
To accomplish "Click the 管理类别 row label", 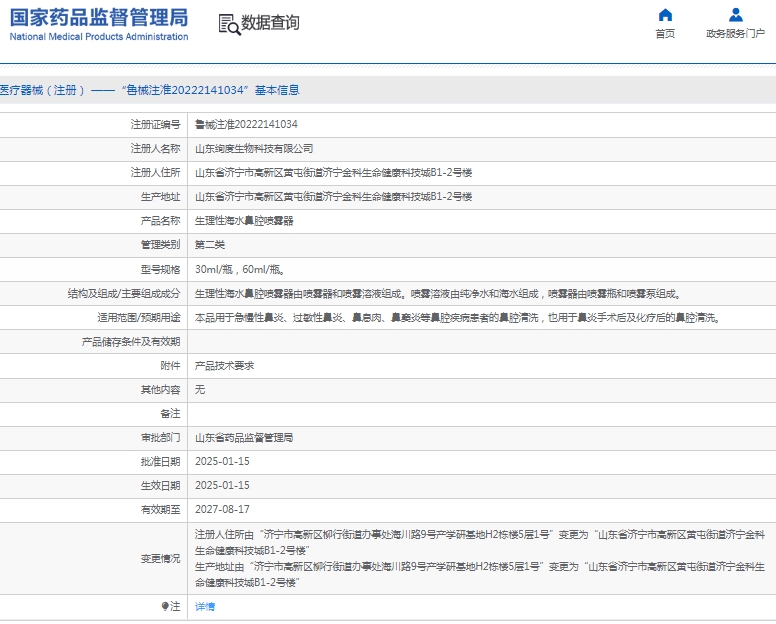I will click(160, 244).
